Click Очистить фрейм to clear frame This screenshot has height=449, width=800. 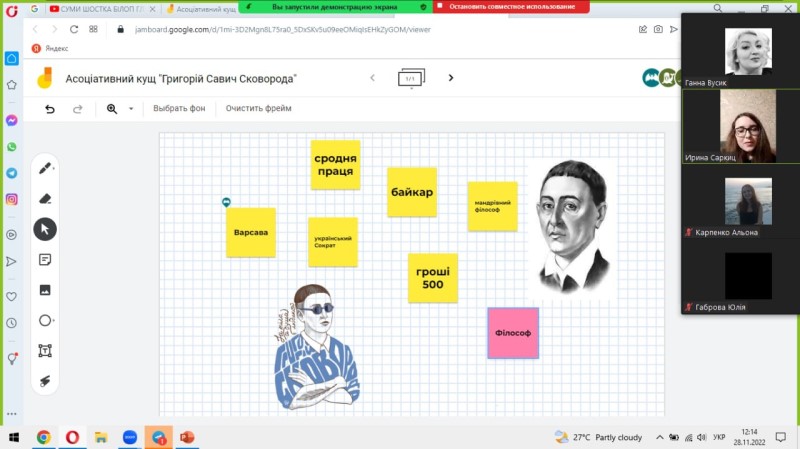259,108
